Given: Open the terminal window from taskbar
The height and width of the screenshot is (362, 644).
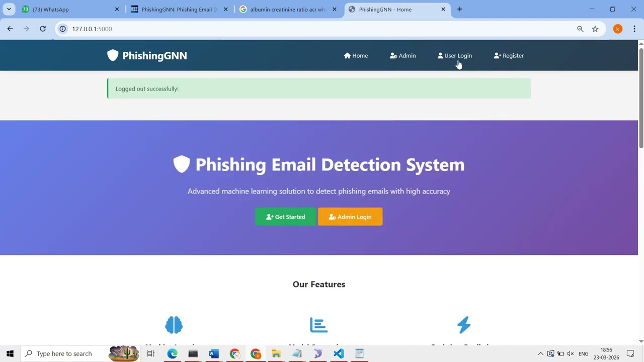Looking at the screenshot, I should click(x=193, y=353).
